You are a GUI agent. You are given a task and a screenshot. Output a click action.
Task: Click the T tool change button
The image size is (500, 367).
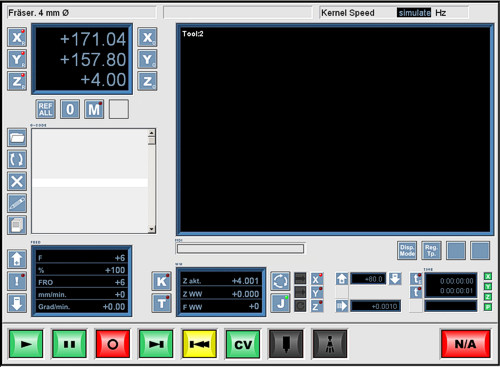click(162, 303)
